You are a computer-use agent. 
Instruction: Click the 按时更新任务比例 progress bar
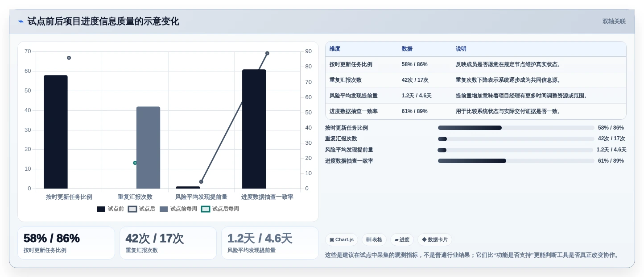(x=516, y=128)
